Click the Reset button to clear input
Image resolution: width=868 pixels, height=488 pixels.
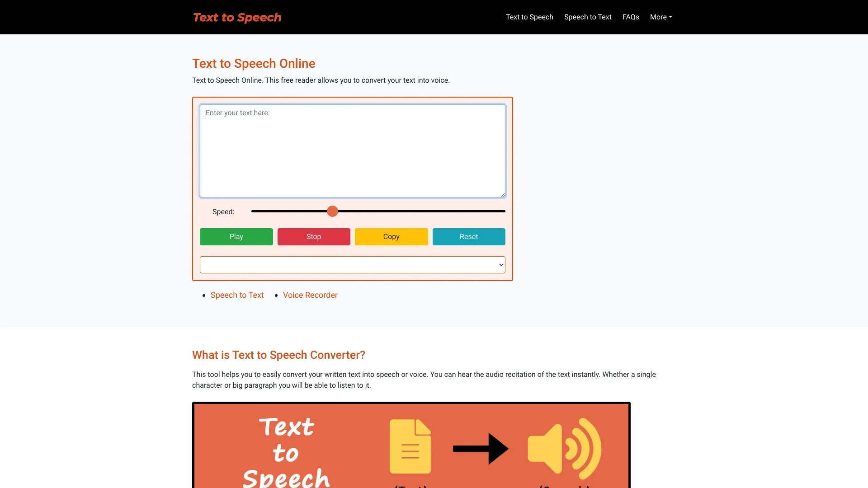pyautogui.click(x=468, y=237)
